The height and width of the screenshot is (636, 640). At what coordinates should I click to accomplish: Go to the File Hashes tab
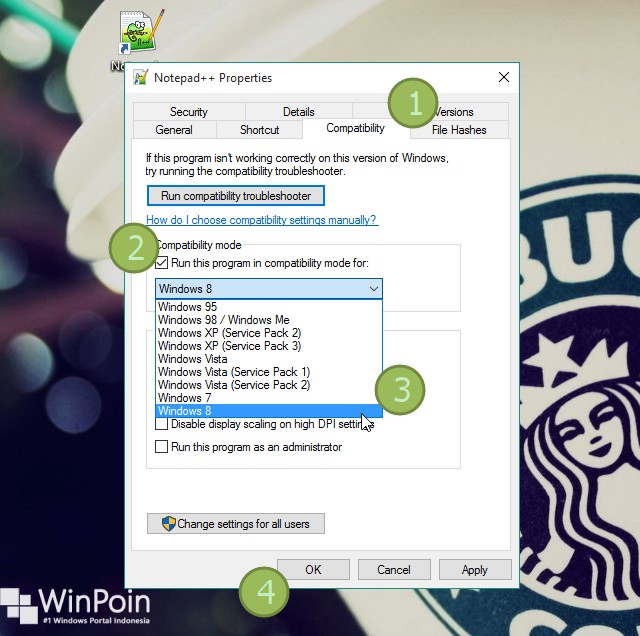tap(459, 130)
